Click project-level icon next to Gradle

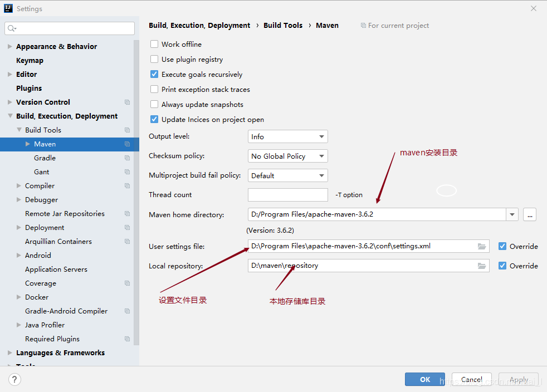(x=128, y=158)
